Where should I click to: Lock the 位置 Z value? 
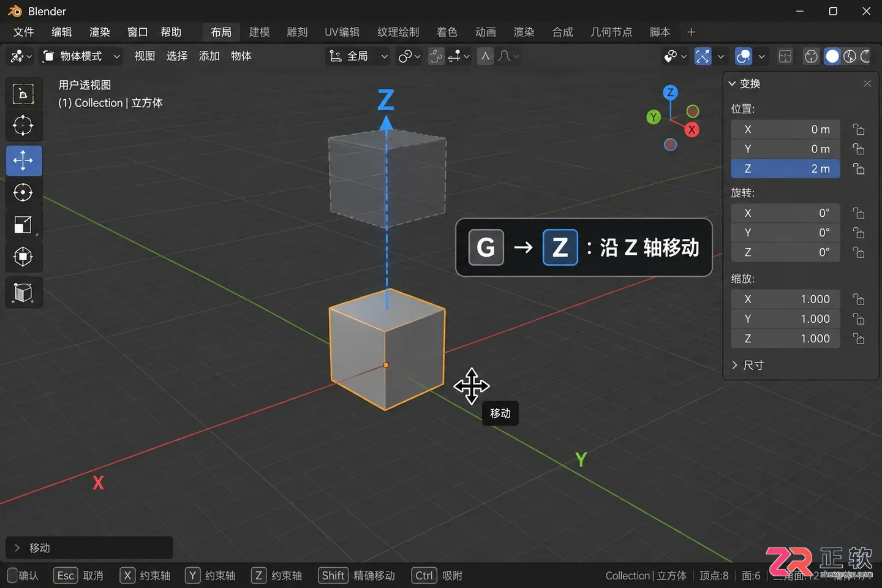pyautogui.click(x=859, y=168)
